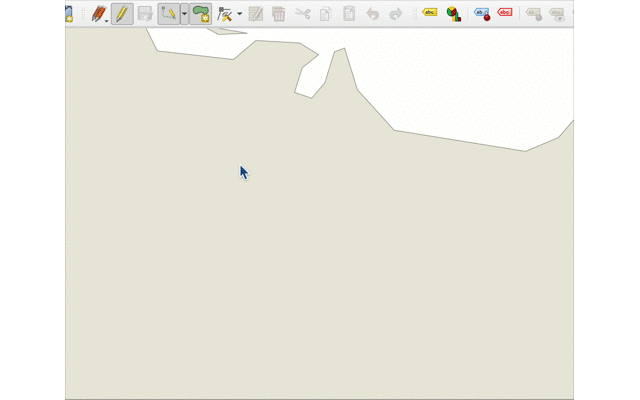The height and width of the screenshot is (400, 640).
Task: Click the red outlined abc label icon
Action: click(x=505, y=12)
